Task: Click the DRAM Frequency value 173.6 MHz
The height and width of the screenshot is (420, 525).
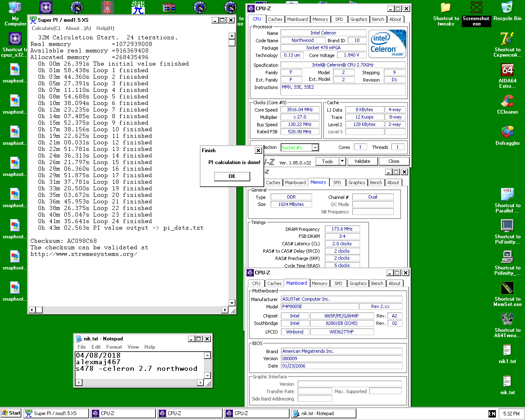Action: point(342,229)
